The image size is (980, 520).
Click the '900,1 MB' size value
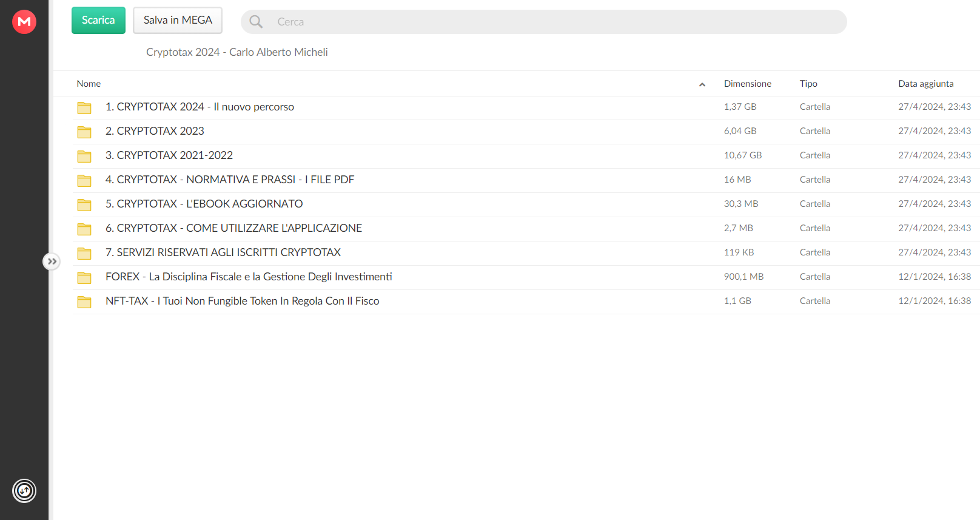[x=743, y=277]
